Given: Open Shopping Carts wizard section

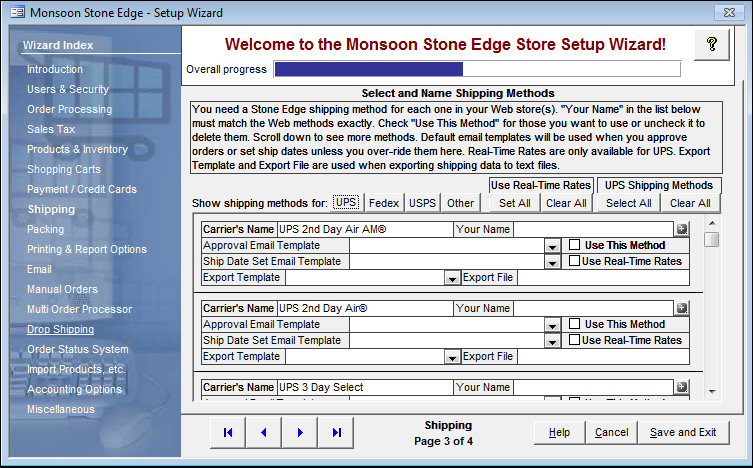Looking at the screenshot, I should 64,169.
